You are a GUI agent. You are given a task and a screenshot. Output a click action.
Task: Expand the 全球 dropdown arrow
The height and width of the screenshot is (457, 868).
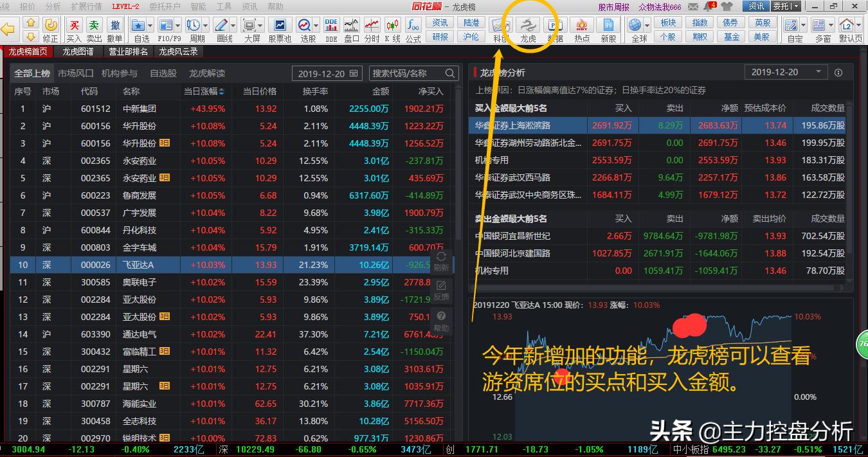[646, 26]
